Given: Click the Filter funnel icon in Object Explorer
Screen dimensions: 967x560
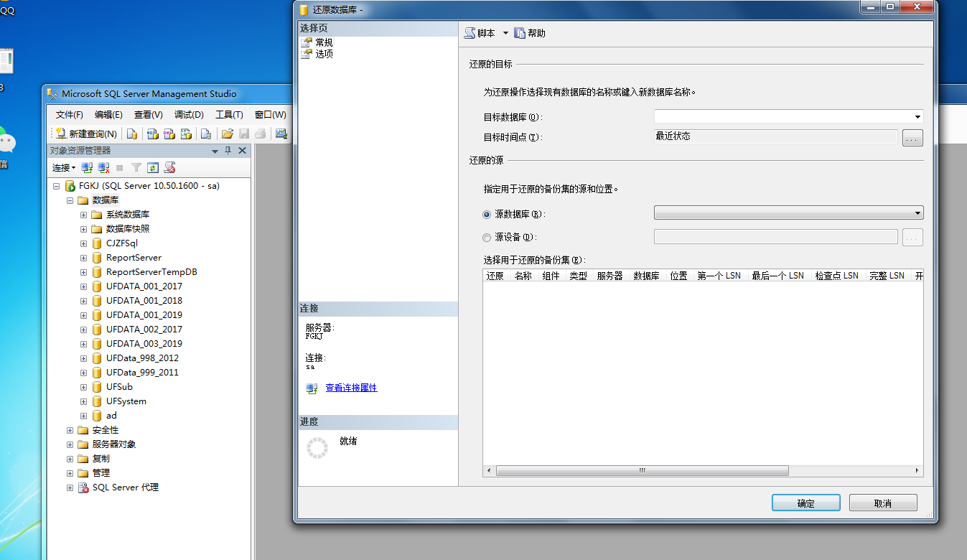Looking at the screenshot, I should pyautogui.click(x=136, y=167).
